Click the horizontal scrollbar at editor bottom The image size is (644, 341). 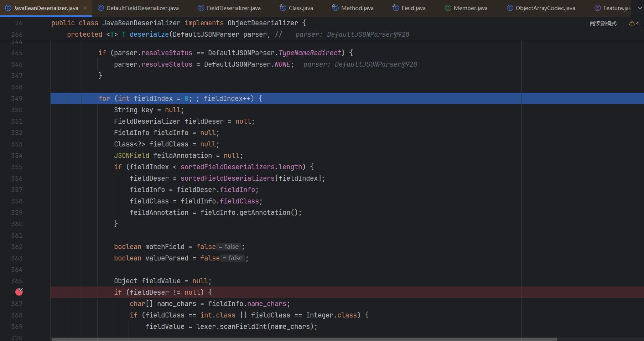tap(304, 339)
